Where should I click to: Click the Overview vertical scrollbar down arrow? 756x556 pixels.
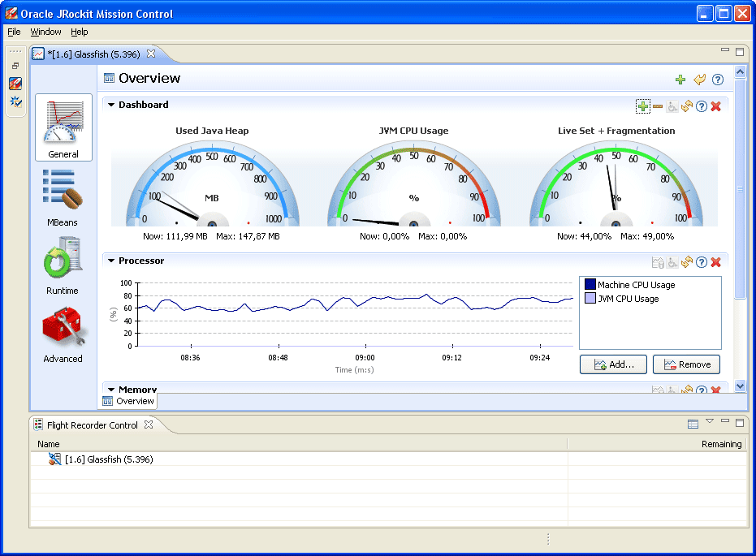[740, 386]
